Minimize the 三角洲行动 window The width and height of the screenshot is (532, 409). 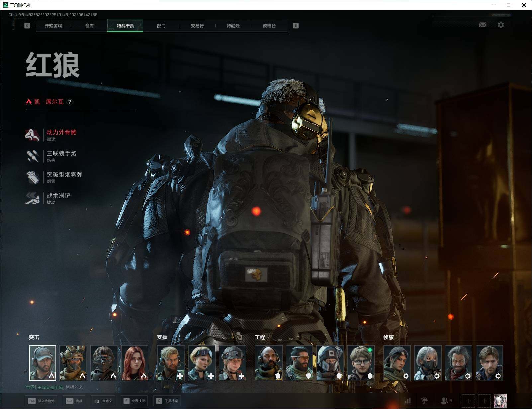coord(494,5)
